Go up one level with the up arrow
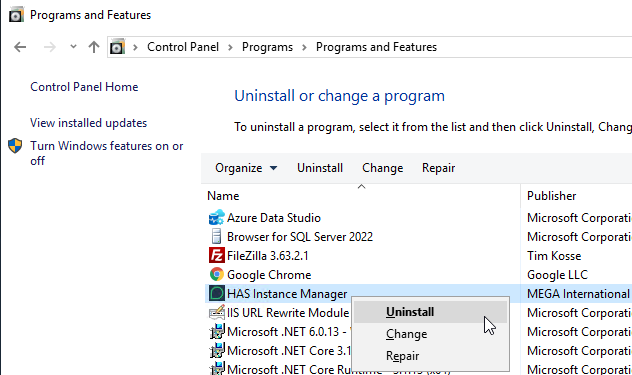This screenshot has width=632, height=375. coord(94,47)
